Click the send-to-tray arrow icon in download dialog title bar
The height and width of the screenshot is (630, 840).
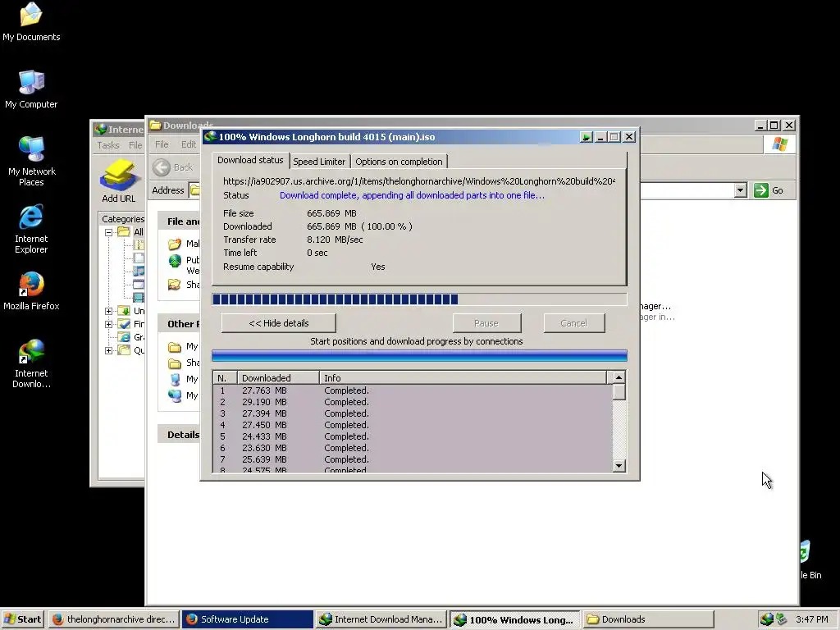pos(586,137)
